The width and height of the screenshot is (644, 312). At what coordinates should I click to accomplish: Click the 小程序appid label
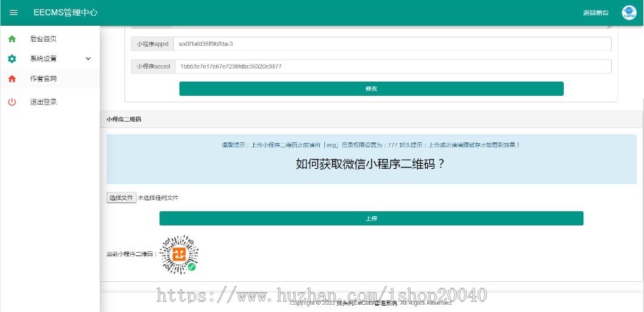point(152,44)
